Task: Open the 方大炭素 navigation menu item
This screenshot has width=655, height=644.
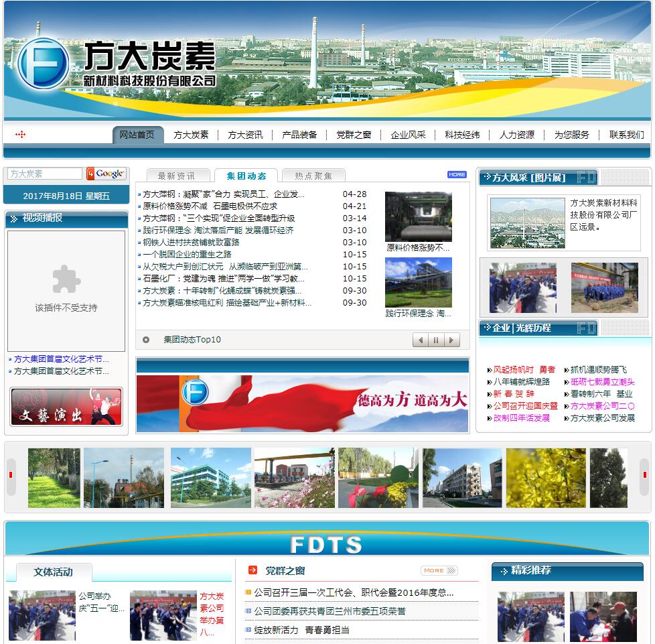Action: coord(191,135)
